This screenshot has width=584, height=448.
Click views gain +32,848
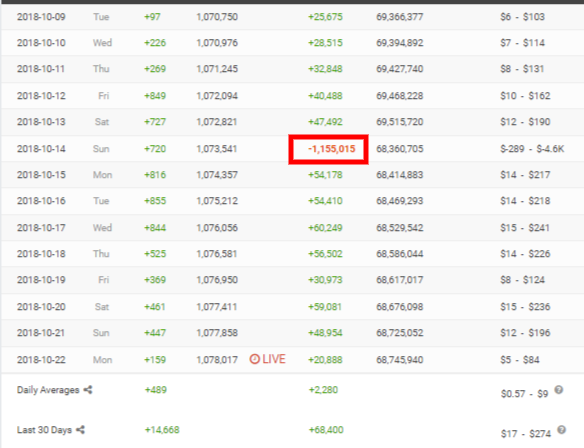325,69
